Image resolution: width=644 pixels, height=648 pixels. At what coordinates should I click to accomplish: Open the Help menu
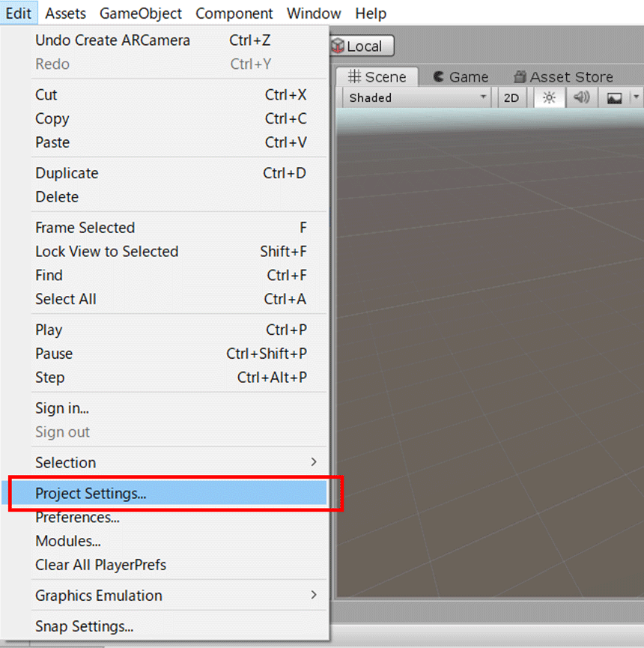click(371, 13)
